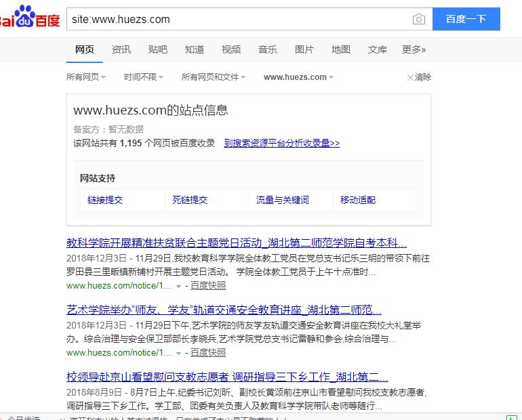This screenshot has height=420, width=522.
Task: Open camera image search icon
Action: click(419, 19)
